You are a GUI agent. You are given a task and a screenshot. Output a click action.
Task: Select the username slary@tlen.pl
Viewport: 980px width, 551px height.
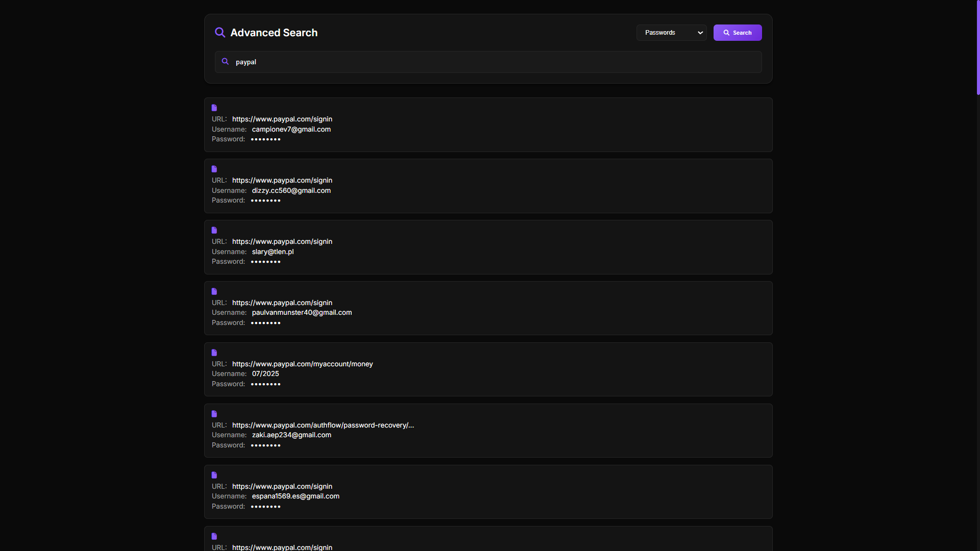(x=273, y=252)
